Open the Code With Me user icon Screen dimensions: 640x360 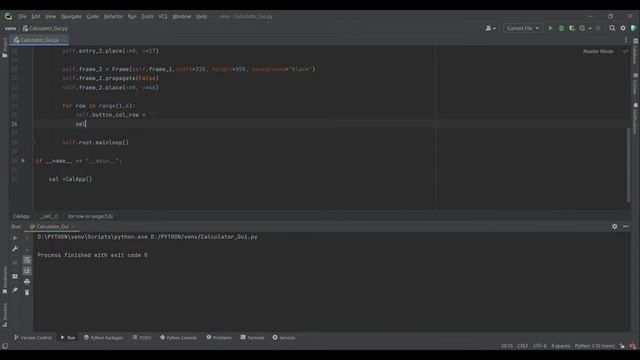[488, 28]
